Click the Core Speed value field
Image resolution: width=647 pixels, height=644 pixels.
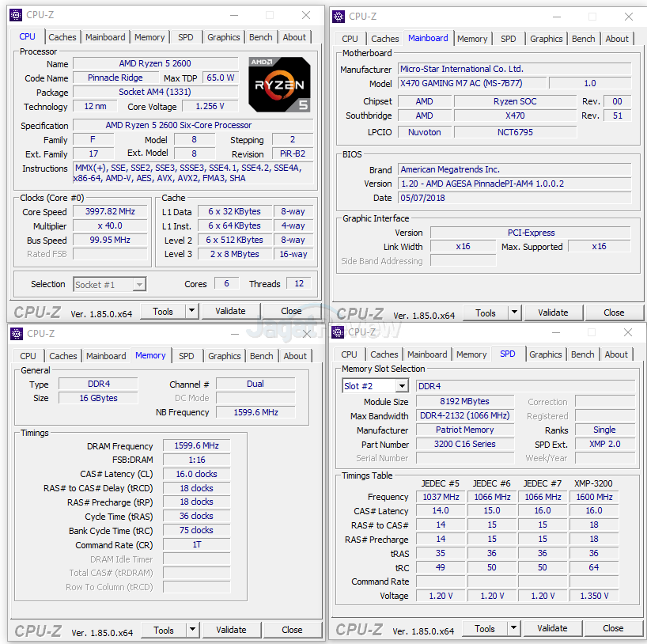click(x=110, y=212)
